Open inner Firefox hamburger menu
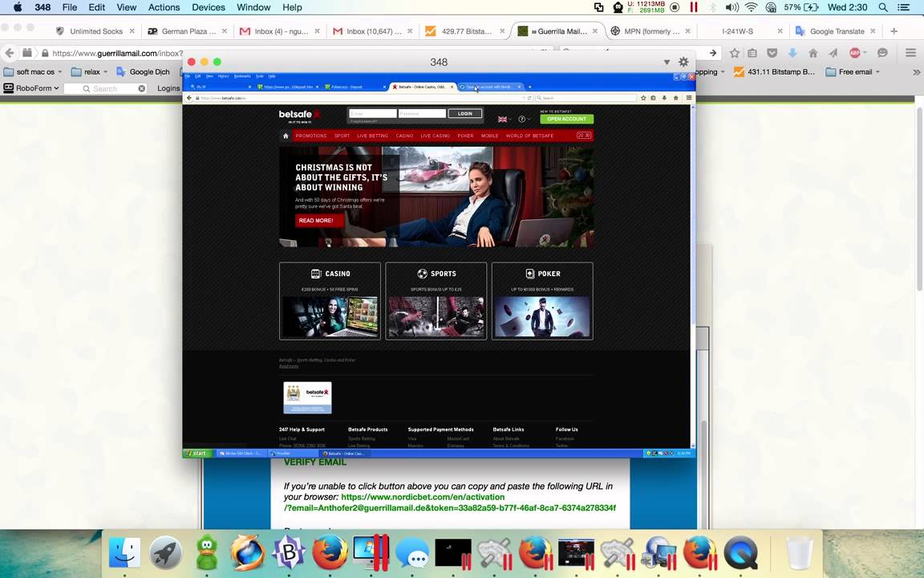Screen dimensions: 924x578 689,98
